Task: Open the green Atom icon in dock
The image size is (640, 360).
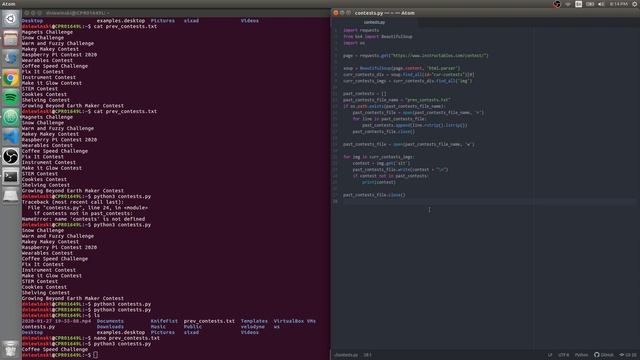Action: (x=11, y=117)
